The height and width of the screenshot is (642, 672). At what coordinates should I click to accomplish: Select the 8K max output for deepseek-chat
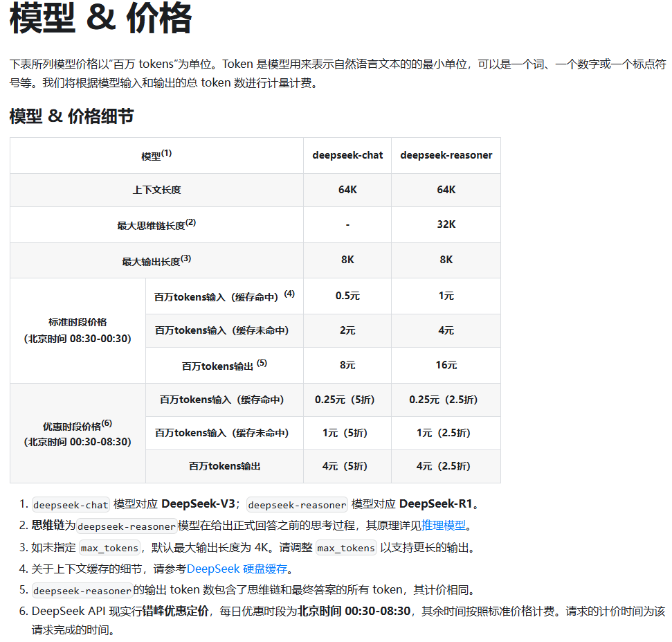tap(347, 260)
